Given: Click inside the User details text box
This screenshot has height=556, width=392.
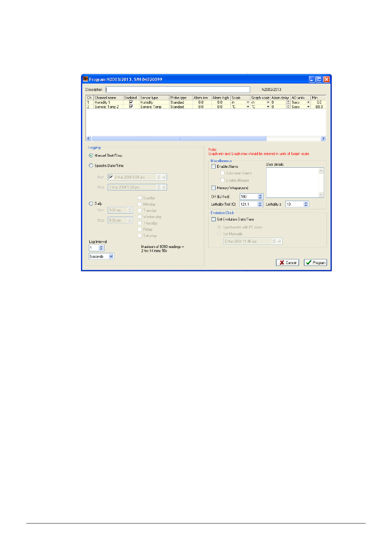Looking at the screenshot, I should [x=292, y=183].
